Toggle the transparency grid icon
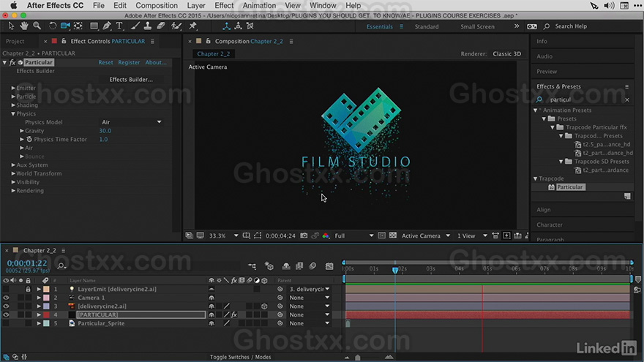Viewport: 644px width, 362px height. click(393, 235)
